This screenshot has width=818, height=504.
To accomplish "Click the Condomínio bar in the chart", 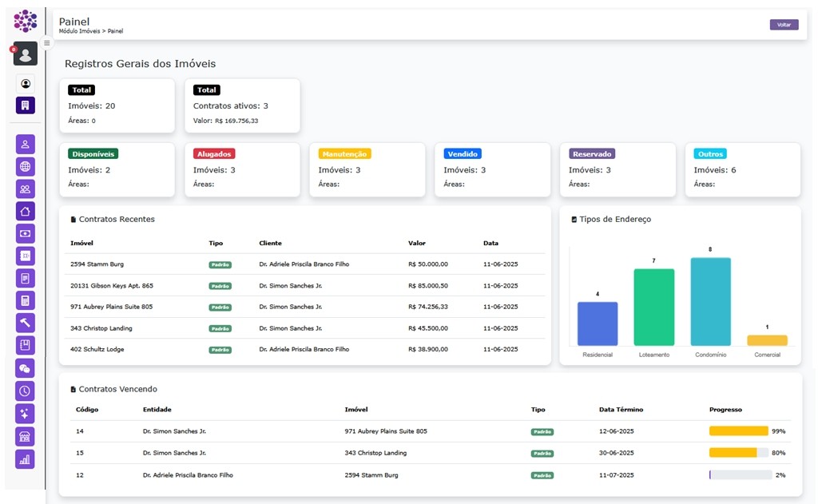I will 710,301.
